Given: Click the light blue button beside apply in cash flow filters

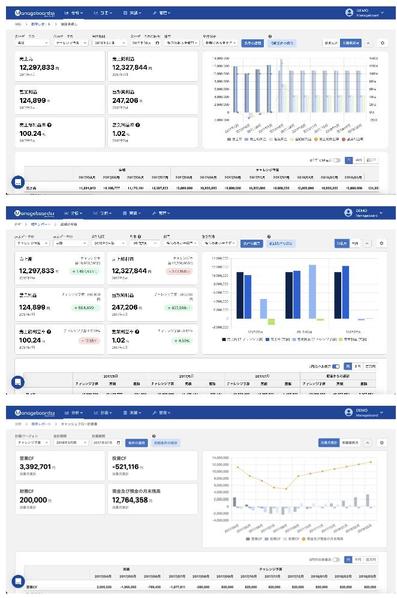Looking at the screenshot, I should tap(165, 443).
